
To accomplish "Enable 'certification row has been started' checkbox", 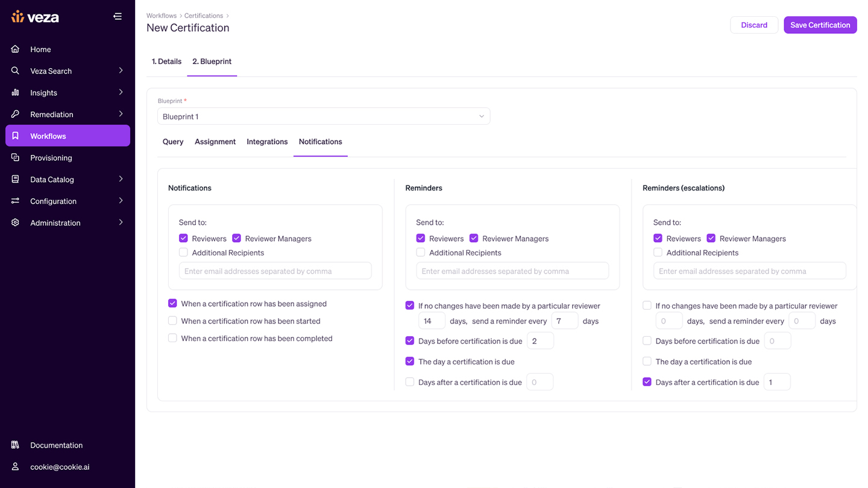I will [x=172, y=321].
